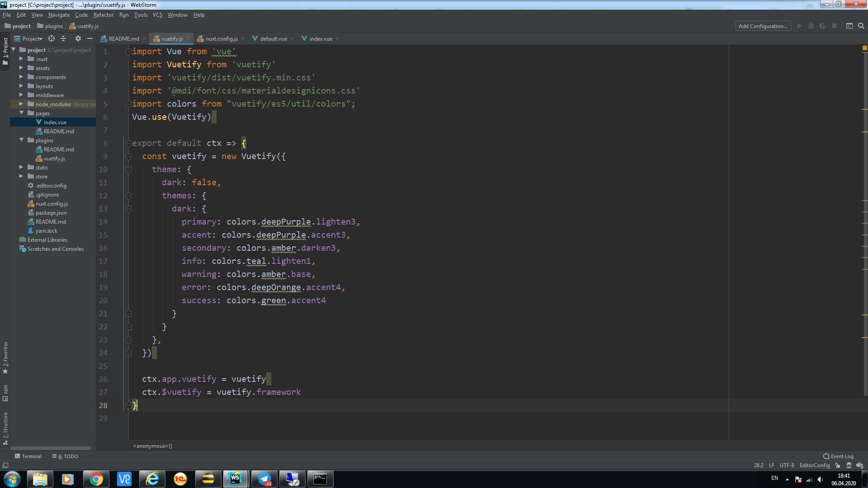Click the Run configuration play icon
The image size is (868, 488).
coord(799,26)
